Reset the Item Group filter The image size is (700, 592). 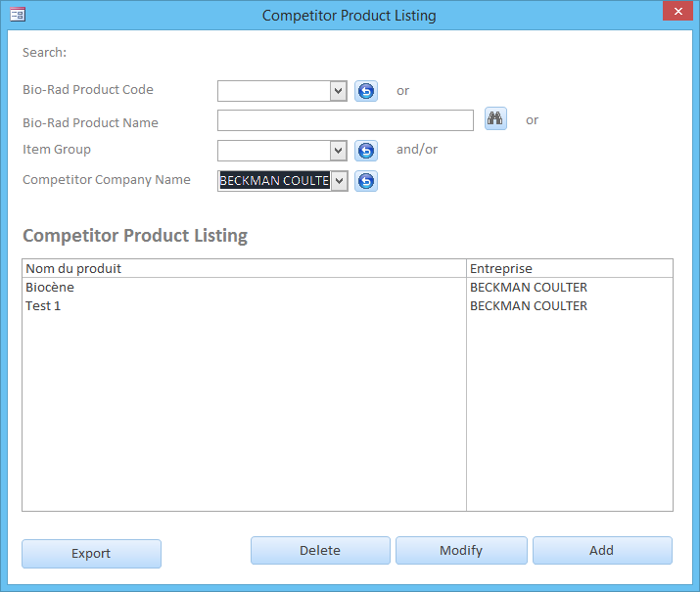tap(366, 151)
